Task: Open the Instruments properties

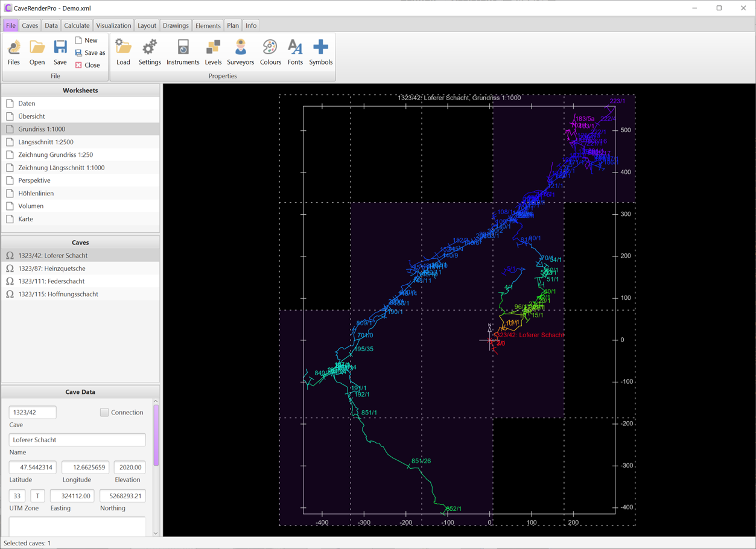Action: click(x=183, y=52)
